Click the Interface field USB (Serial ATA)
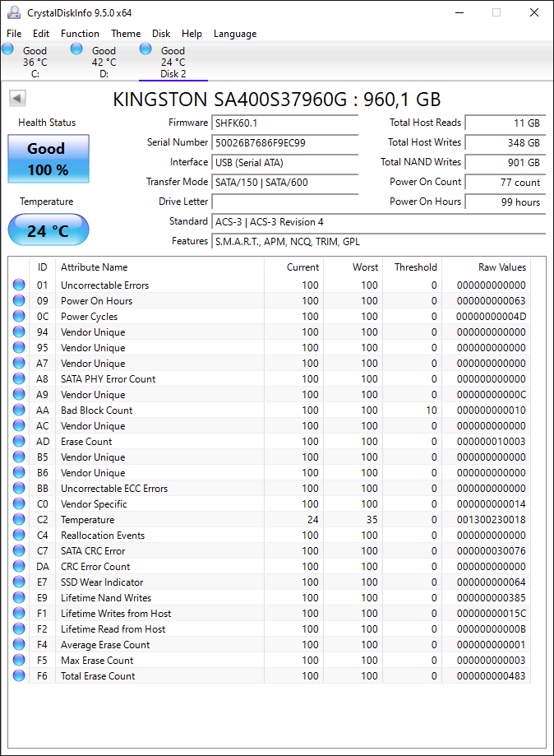This screenshot has height=756, width=554. coord(284,163)
